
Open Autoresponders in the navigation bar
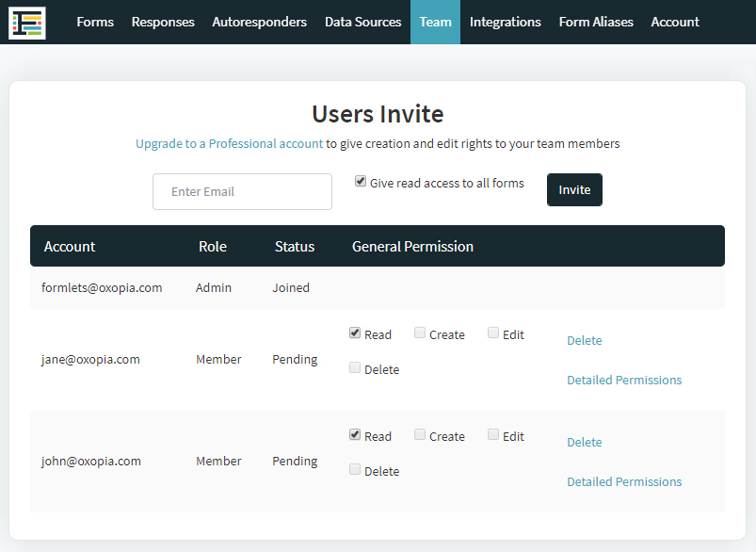point(260,23)
